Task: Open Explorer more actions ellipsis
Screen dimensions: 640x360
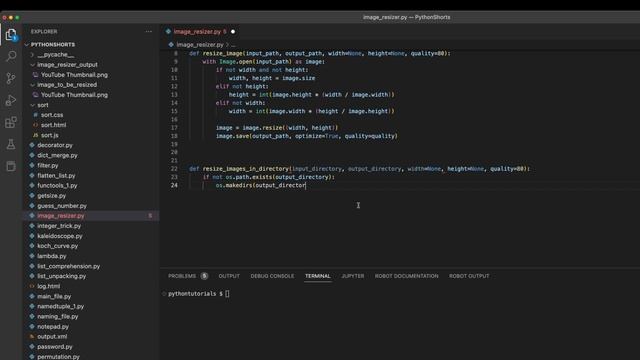Action: (x=149, y=31)
